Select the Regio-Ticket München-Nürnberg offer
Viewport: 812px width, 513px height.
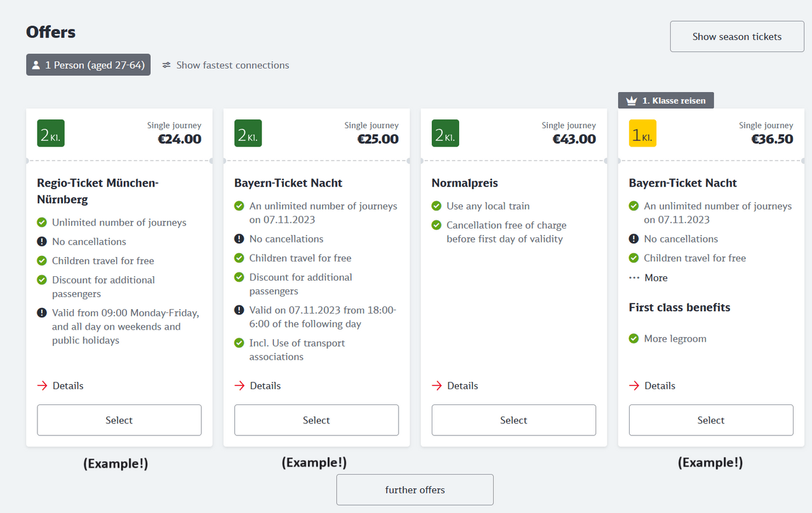(x=119, y=420)
